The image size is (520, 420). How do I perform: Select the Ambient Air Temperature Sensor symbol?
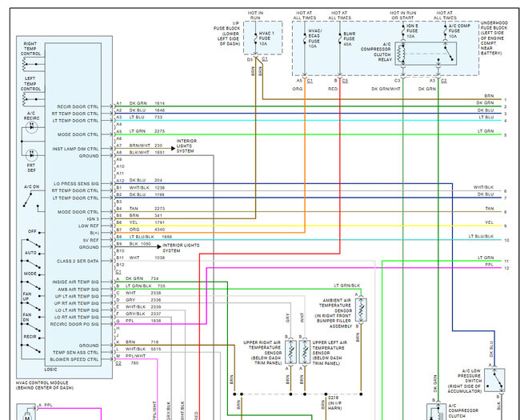tap(361, 310)
